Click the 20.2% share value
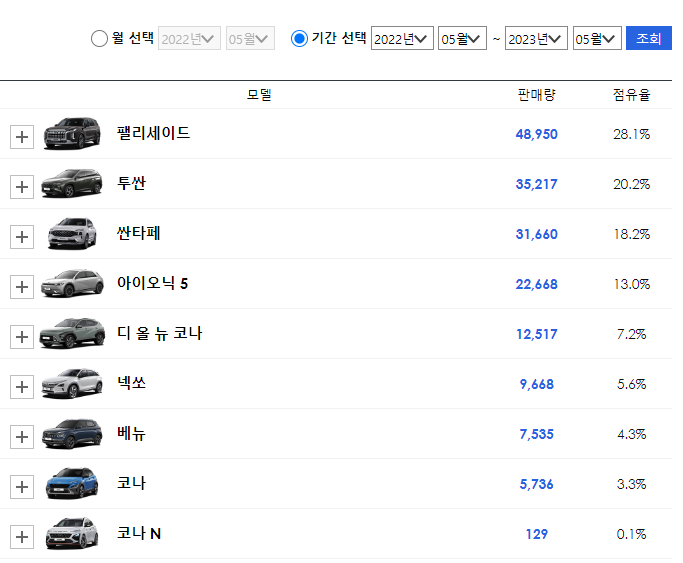 point(632,184)
